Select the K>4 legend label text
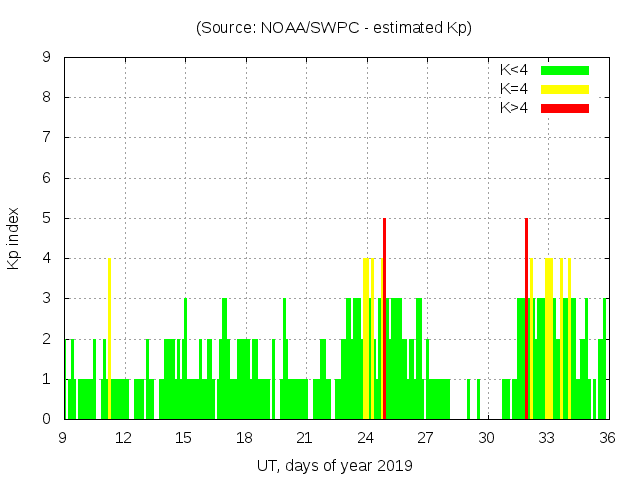This screenshot has width=640, height=480. point(515,107)
